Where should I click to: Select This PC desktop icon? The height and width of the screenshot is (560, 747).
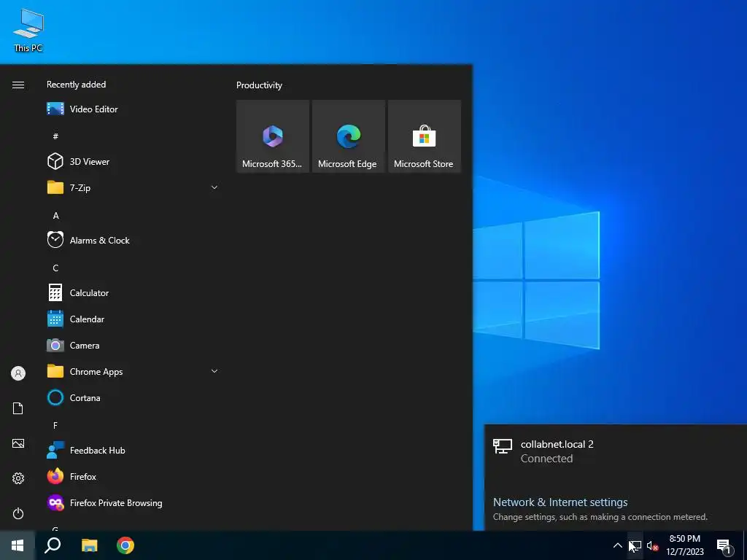(x=28, y=30)
